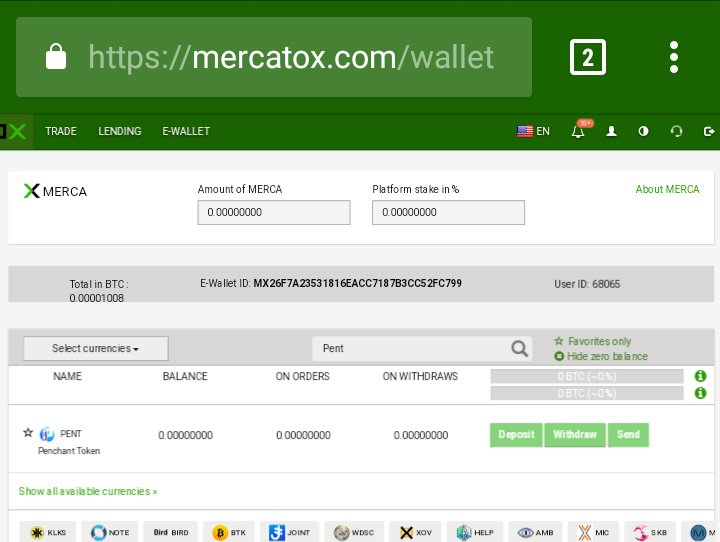Click the lower info icon beside 0 BTC bar
Screen dimensions: 720x542
(x=700, y=393)
